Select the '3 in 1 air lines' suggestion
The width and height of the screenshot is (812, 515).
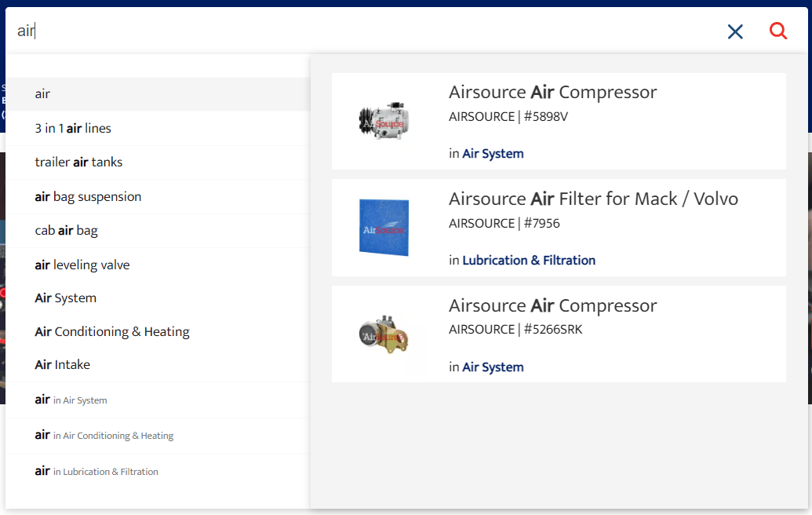click(x=72, y=128)
